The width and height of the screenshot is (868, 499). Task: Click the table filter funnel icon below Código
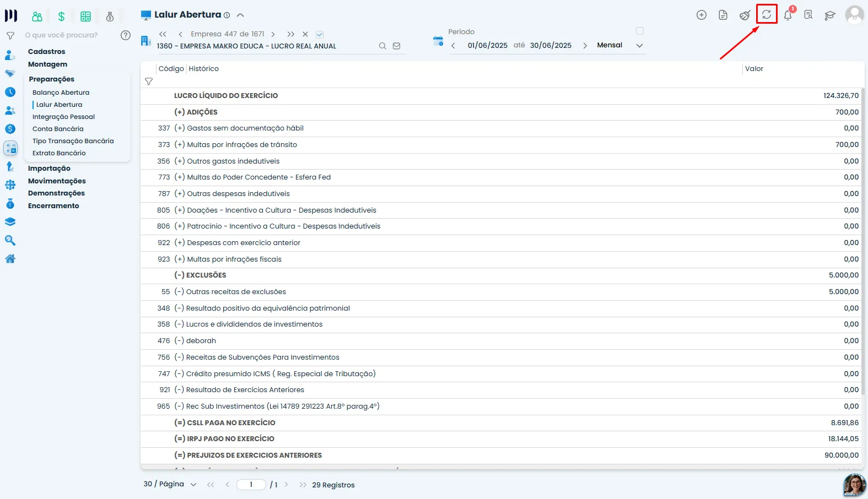click(149, 82)
